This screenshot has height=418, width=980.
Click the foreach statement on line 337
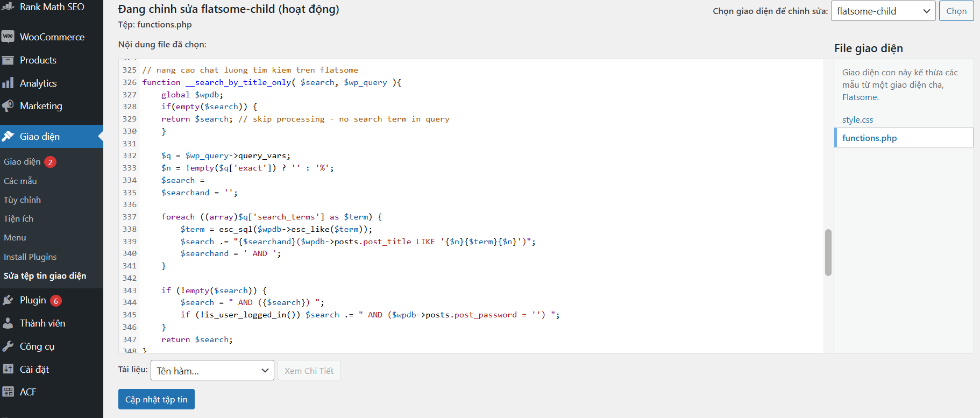(x=272, y=217)
